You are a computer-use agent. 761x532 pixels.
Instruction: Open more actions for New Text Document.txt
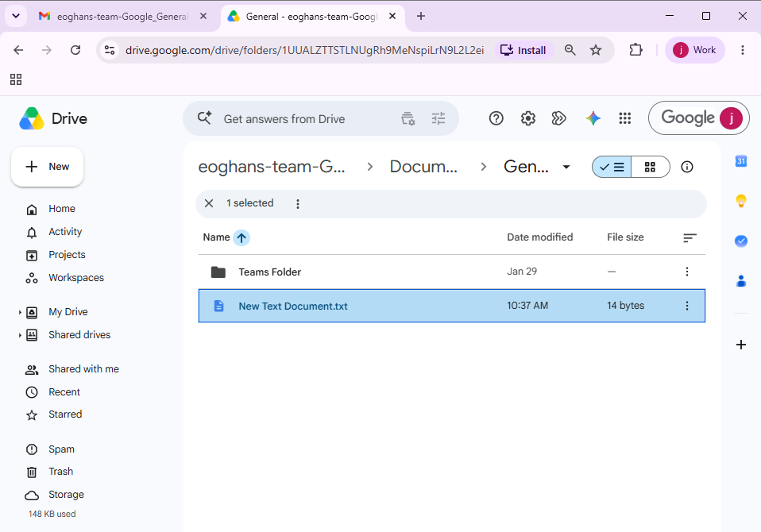point(687,306)
